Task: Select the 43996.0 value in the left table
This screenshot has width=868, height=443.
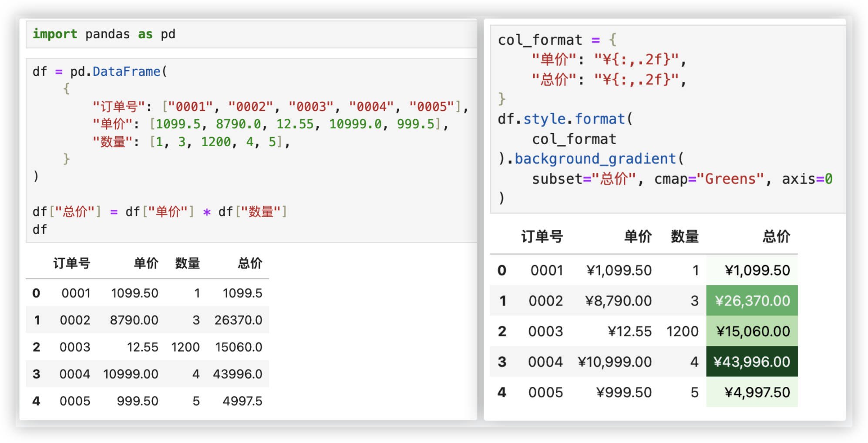Action: point(238,374)
